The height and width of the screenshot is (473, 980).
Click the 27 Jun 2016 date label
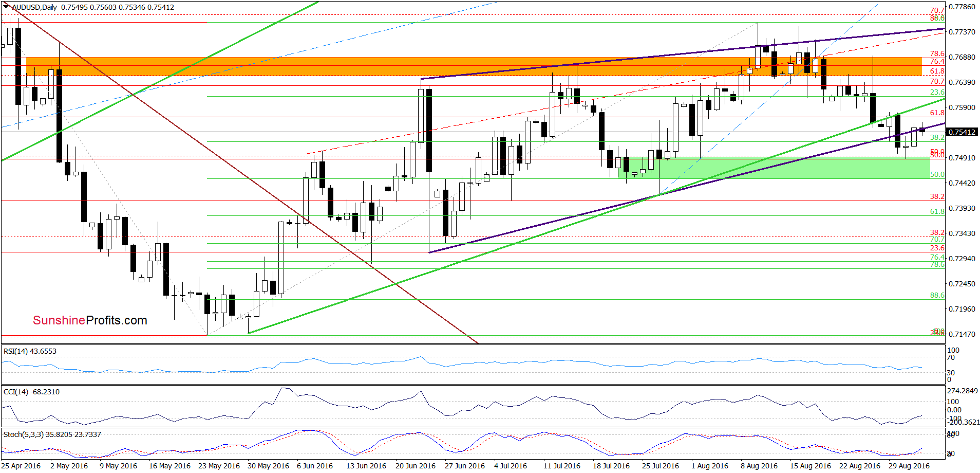pos(465,466)
